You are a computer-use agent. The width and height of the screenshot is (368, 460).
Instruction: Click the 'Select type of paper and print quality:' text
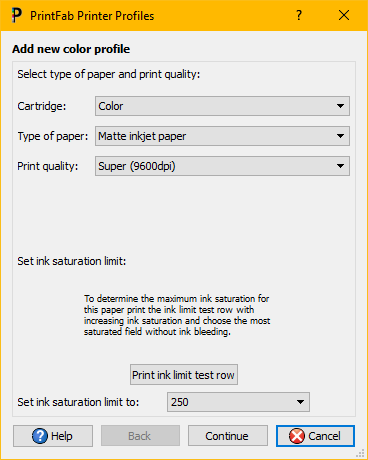(109, 74)
